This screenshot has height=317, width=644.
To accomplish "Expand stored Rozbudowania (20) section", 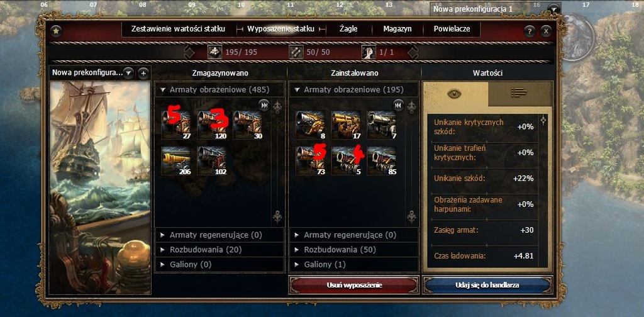I will pyautogui.click(x=219, y=250).
